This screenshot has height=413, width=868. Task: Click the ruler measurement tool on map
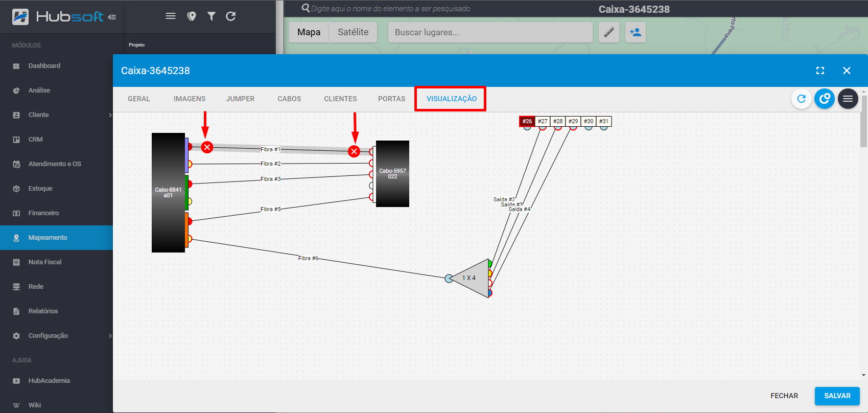609,32
